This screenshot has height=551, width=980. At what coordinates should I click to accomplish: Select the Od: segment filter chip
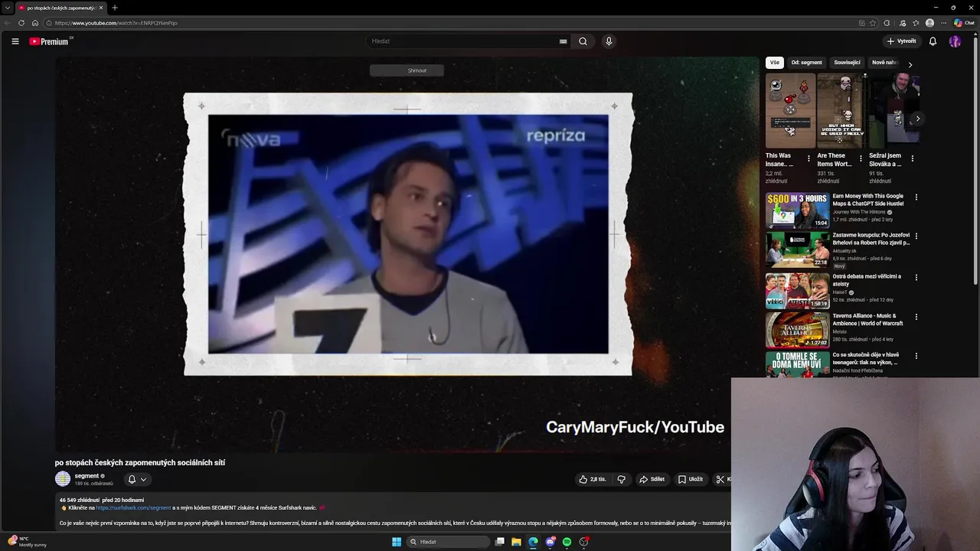point(806,63)
